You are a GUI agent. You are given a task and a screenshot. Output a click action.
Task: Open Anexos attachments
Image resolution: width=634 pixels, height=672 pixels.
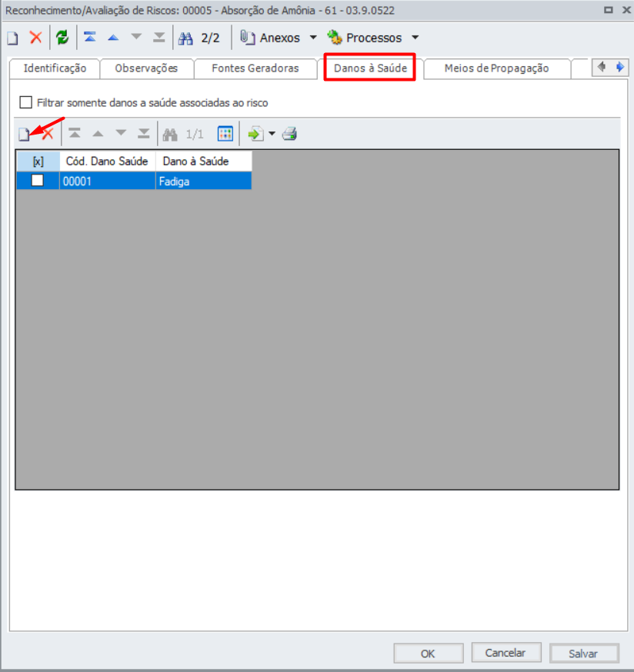pyautogui.click(x=270, y=38)
